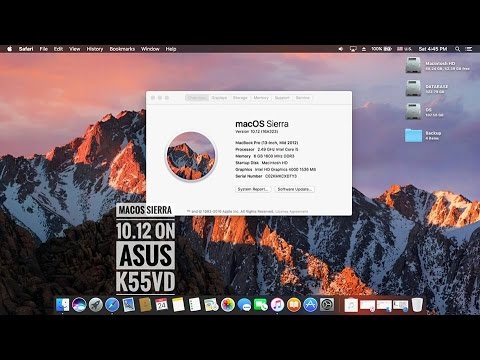Open Contacts book icon in Dock
480x360 pixels.
tap(145, 305)
